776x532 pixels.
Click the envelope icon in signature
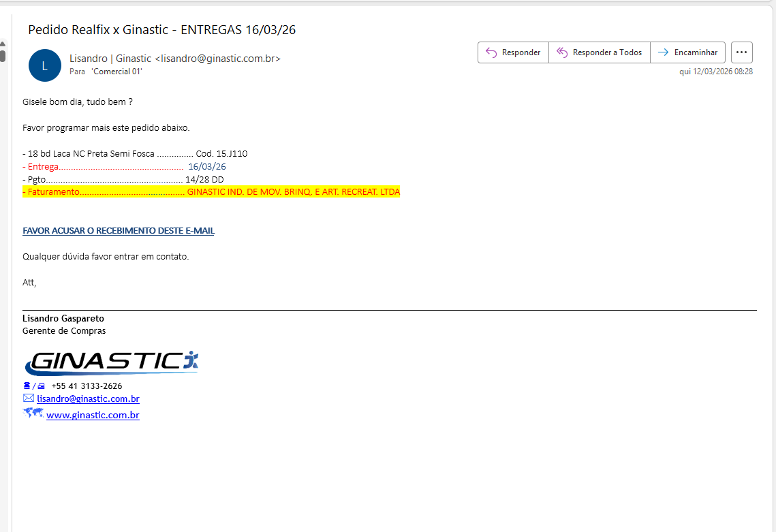29,398
